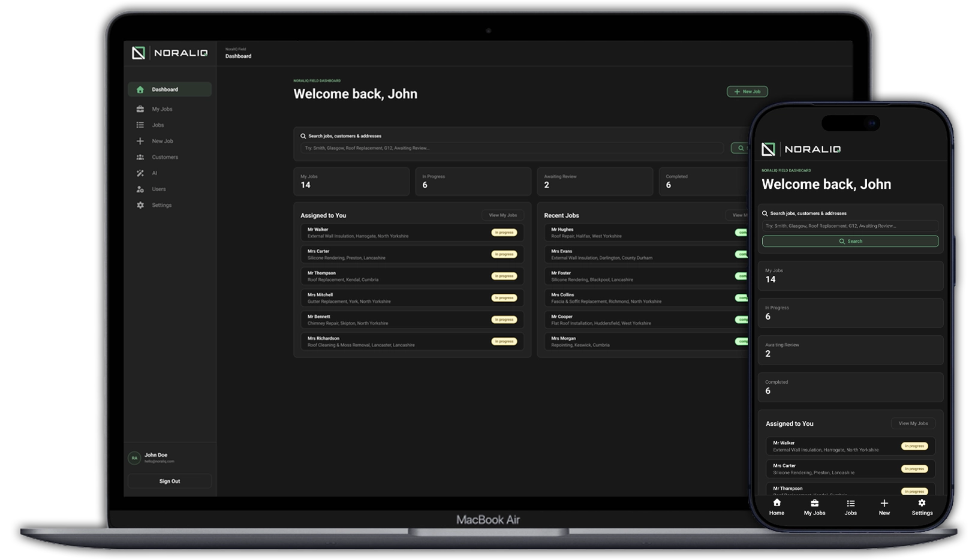The height and width of the screenshot is (560, 978).
Task: Open Mrs Richardson Roof Cleaning job
Action: click(x=413, y=341)
